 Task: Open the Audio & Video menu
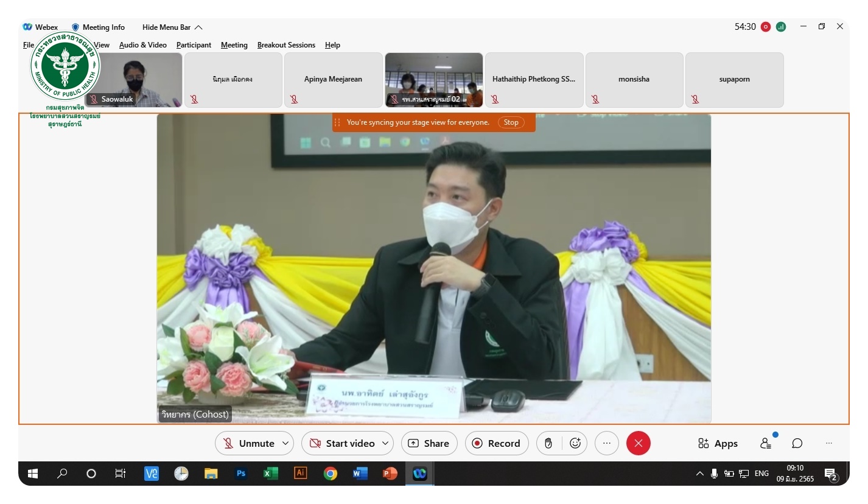coord(142,45)
